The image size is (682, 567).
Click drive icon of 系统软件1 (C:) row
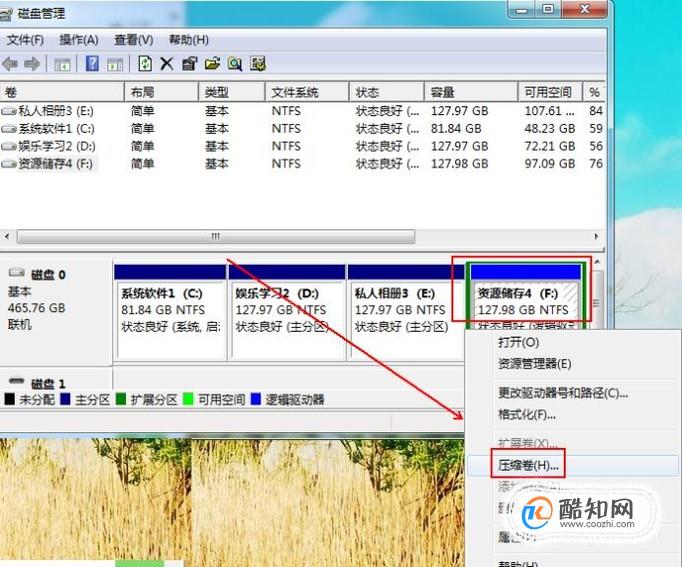(x=9, y=129)
